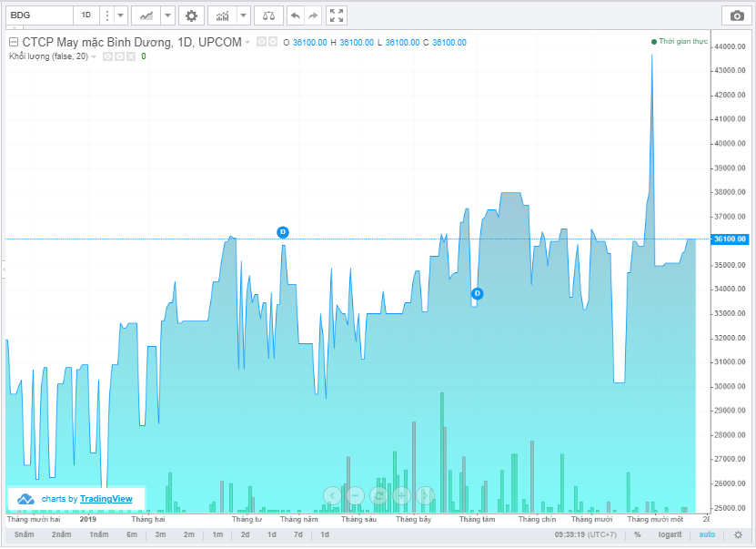Image resolution: width=756 pixels, height=549 pixels.
Task: Expand the indicators dropdown arrow
Action: tap(244, 15)
